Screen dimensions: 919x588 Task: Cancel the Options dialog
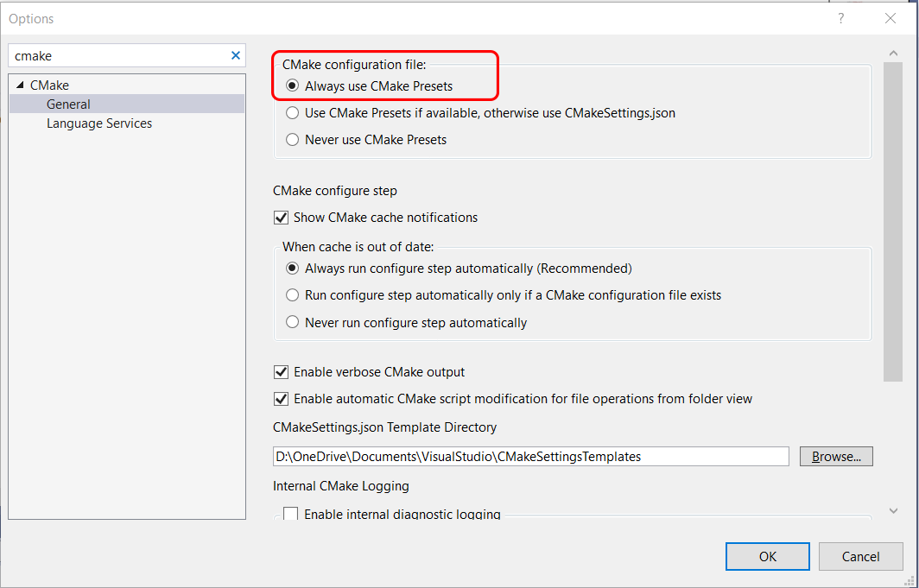tap(861, 556)
